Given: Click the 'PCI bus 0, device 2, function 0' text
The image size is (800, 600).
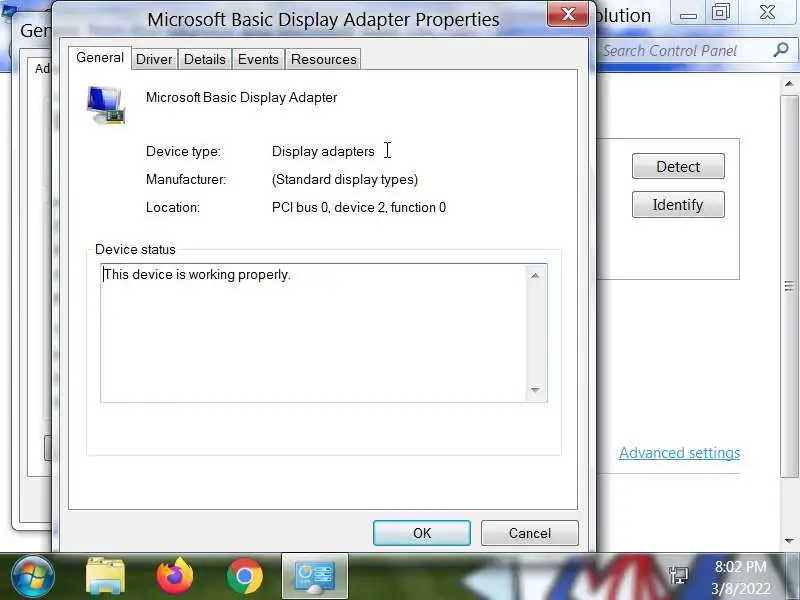Looking at the screenshot, I should tap(359, 208).
